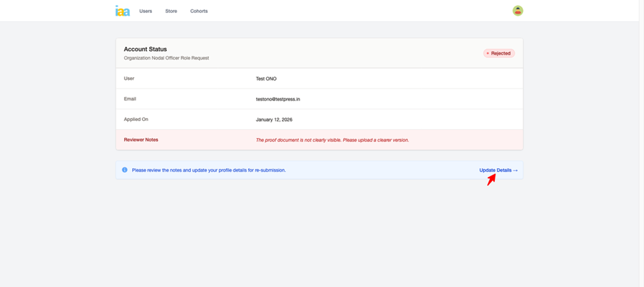Open the Users menu item
644x287 pixels.
tap(146, 12)
